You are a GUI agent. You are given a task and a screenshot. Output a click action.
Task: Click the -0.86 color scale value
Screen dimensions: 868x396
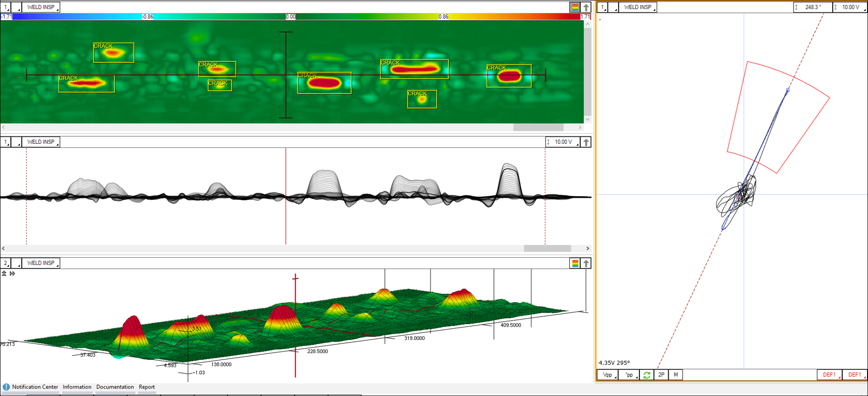click(147, 17)
